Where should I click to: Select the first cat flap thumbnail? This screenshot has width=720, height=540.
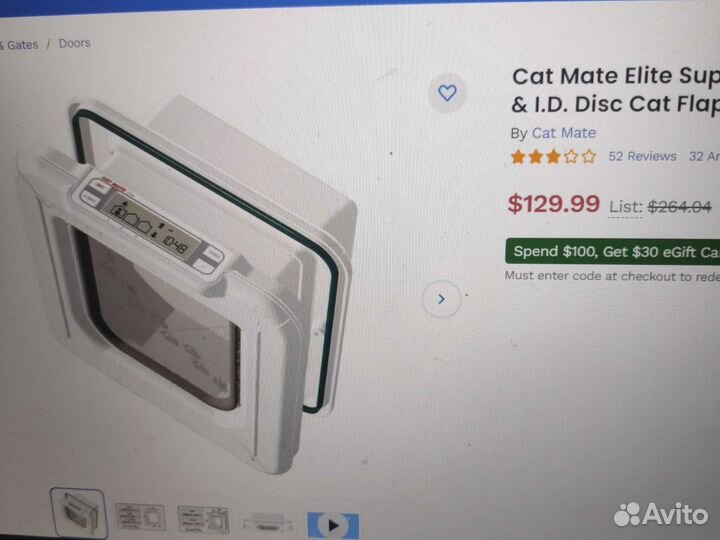coord(79,513)
